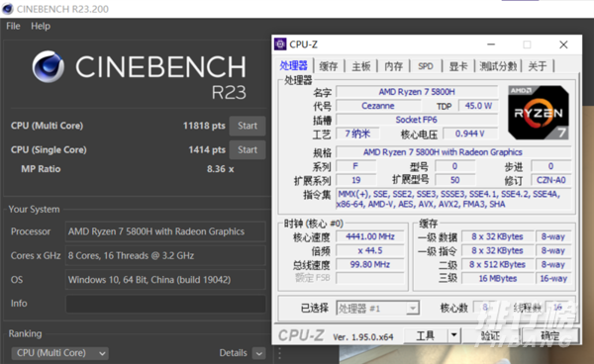Open the Help menu
This screenshot has height=364, width=594.
tap(41, 26)
